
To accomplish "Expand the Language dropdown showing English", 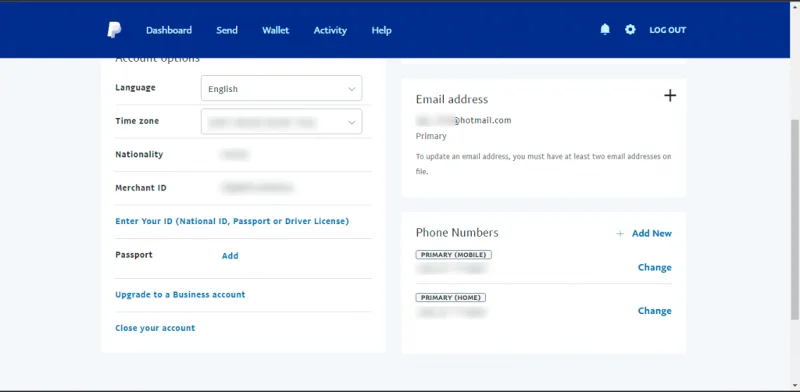I will (282, 88).
